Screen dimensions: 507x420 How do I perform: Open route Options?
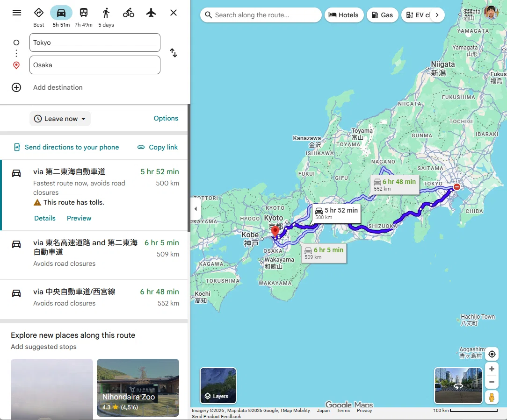(166, 118)
